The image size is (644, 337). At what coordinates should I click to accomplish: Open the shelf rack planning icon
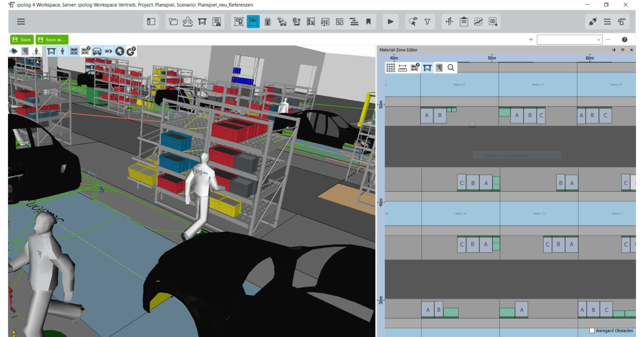[x=311, y=22]
